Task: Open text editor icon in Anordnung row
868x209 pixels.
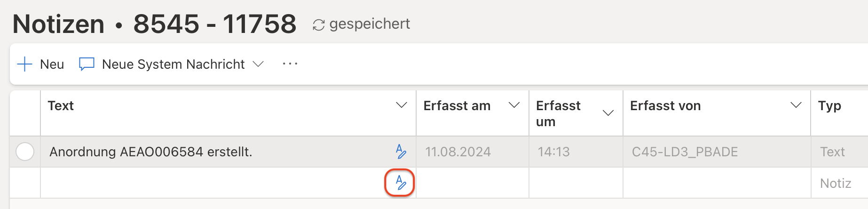Action: pyautogui.click(x=401, y=152)
